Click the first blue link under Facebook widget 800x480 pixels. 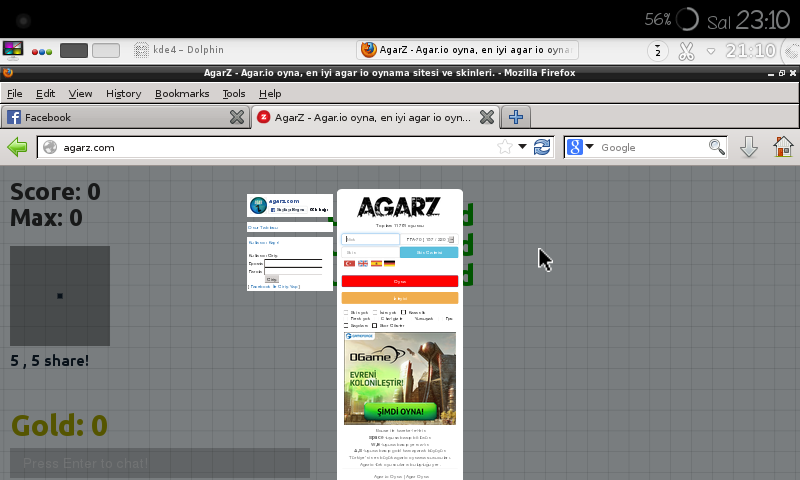point(263,228)
